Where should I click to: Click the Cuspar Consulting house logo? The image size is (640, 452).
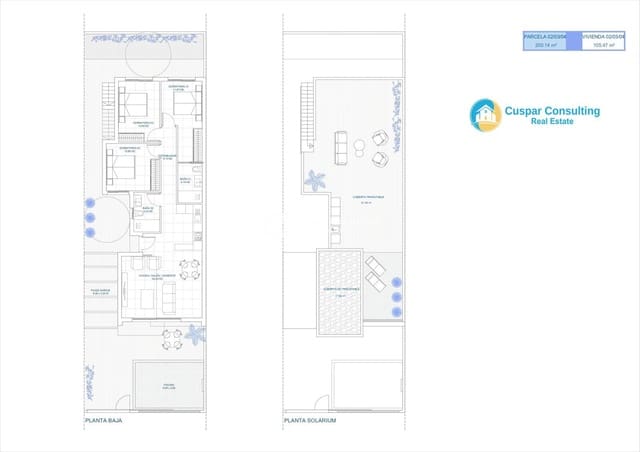click(485, 115)
